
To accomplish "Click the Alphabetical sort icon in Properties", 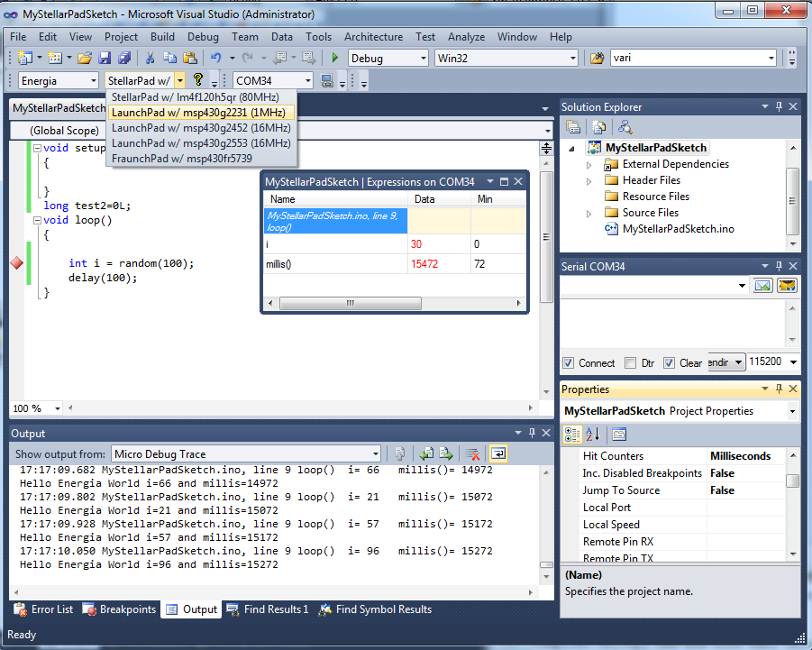I will [x=595, y=434].
